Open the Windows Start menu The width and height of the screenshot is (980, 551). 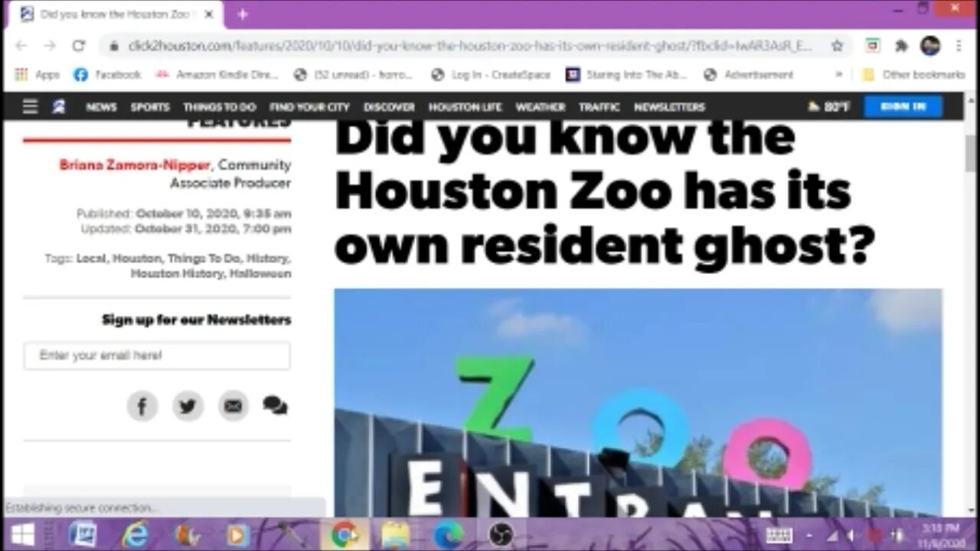pos(23,534)
